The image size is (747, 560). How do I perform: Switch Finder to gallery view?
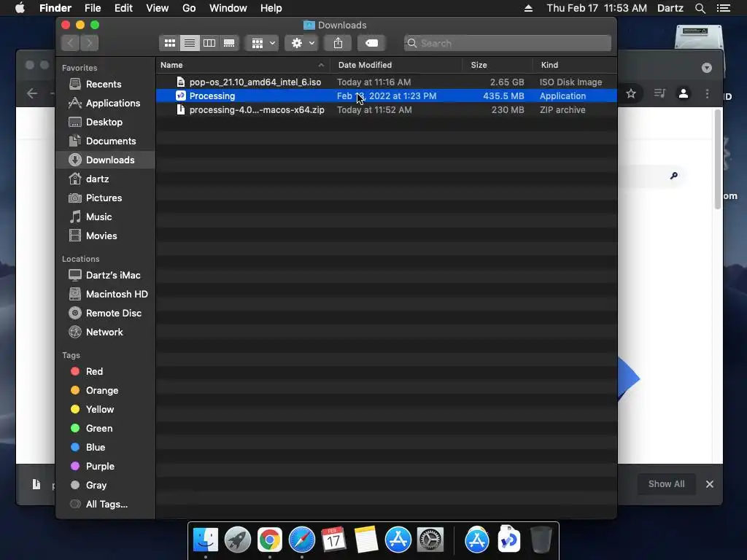[229, 43]
